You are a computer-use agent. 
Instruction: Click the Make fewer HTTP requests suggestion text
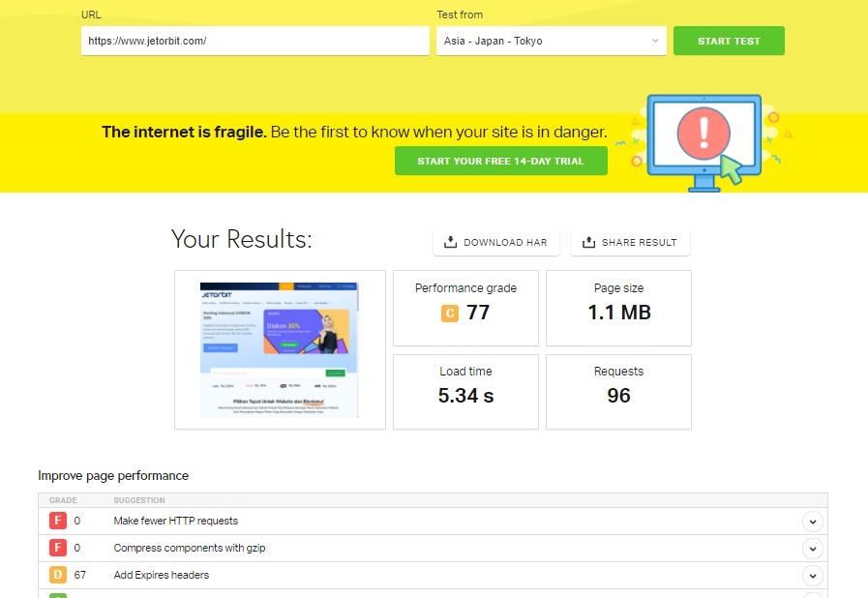175,521
